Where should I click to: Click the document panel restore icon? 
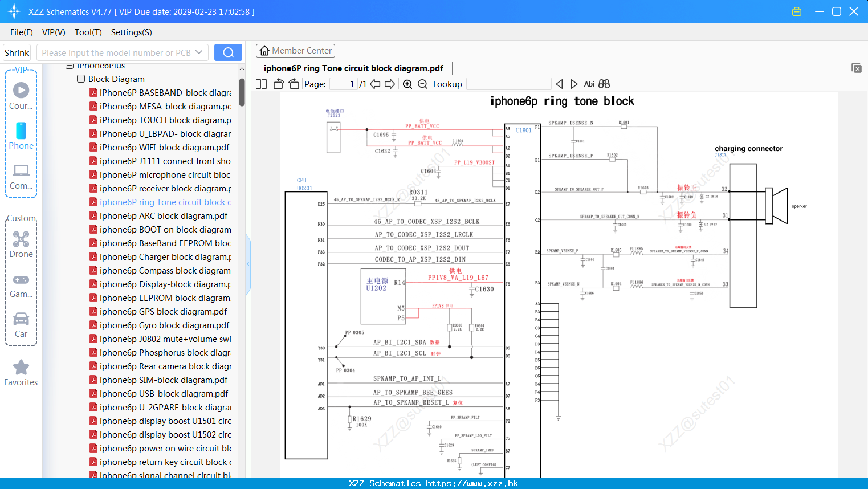point(857,68)
